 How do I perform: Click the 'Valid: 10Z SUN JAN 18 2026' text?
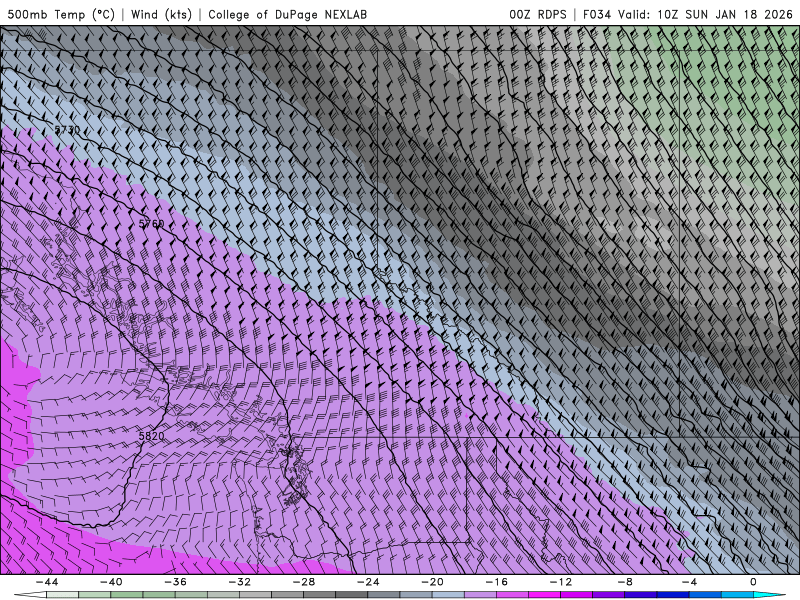[x=706, y=14]
